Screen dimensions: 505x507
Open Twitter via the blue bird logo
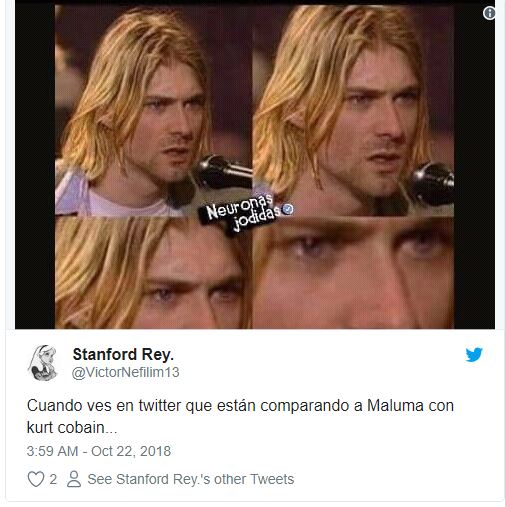pyautogui.click(x=474, y=355)
